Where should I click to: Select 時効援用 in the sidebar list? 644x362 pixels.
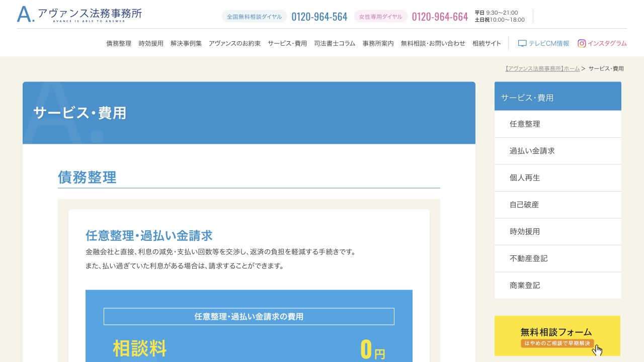click(558, 232)
